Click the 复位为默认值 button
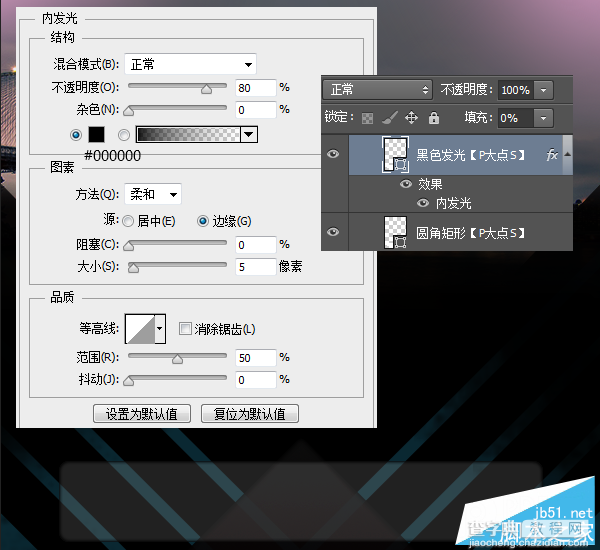Viewport: 600px width, 550px height. pos(250,414)
